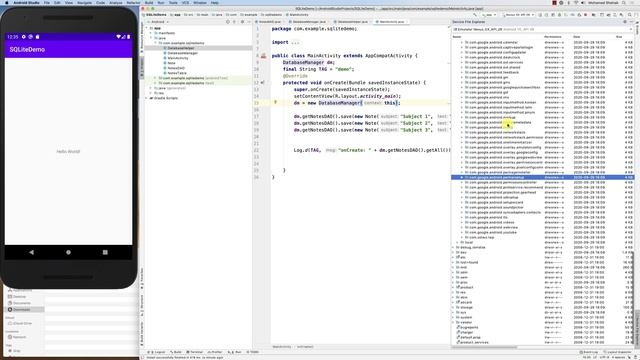
Task: Click Device File Explorer horizontal scrollbar
Action: [x=484, y=347]
